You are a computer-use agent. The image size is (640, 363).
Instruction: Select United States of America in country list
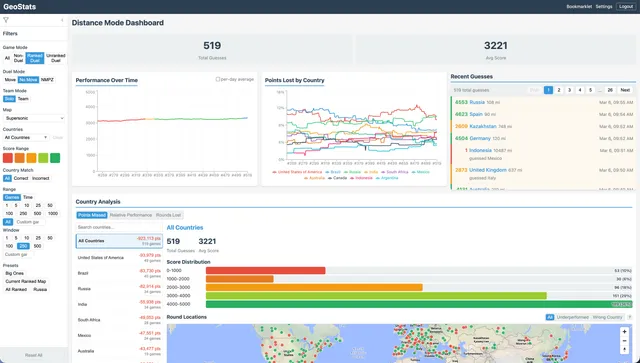coord(119,258)
